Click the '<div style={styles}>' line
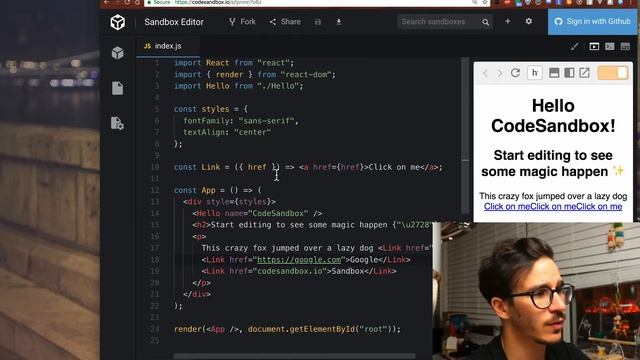This screenshot has height=360, width=640. 229,202
